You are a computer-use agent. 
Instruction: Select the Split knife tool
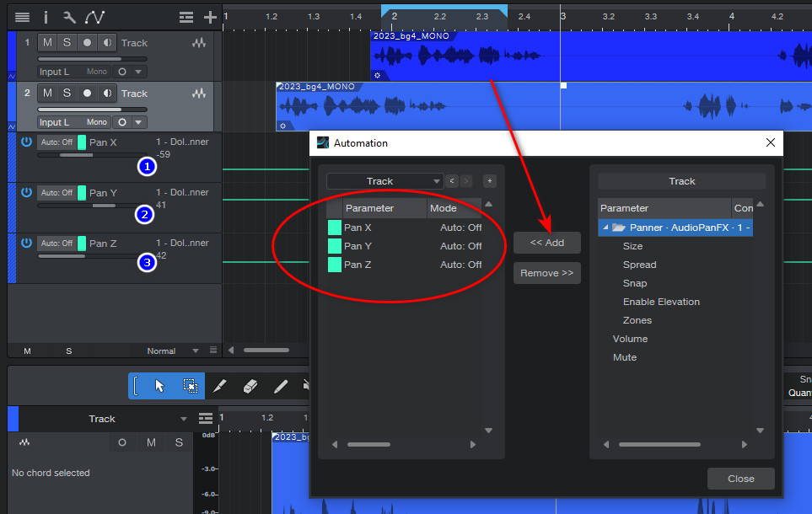[x=220, y=386]
